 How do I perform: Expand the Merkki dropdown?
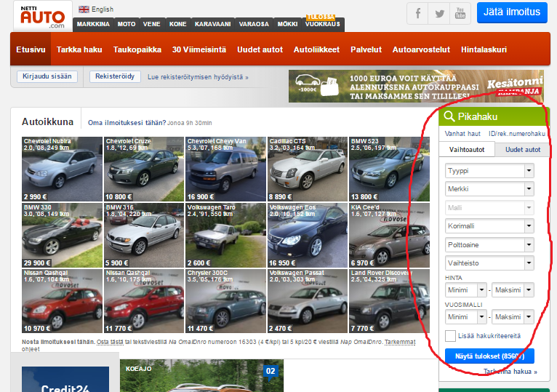point(489,188)
